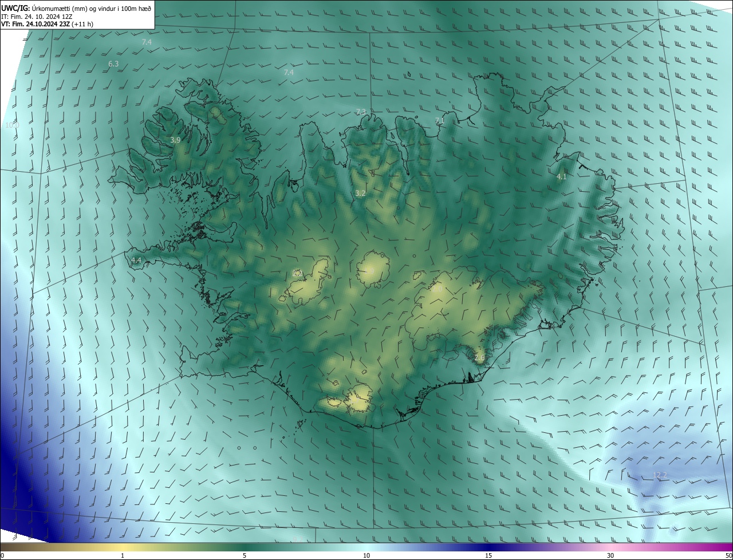The width and height of the screenshot is (733, 560).
Task: Click the legend tick labeled 30
Action: 610,555
